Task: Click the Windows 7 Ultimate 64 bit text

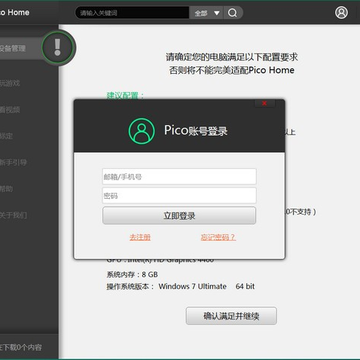Action: click(207, 286)
